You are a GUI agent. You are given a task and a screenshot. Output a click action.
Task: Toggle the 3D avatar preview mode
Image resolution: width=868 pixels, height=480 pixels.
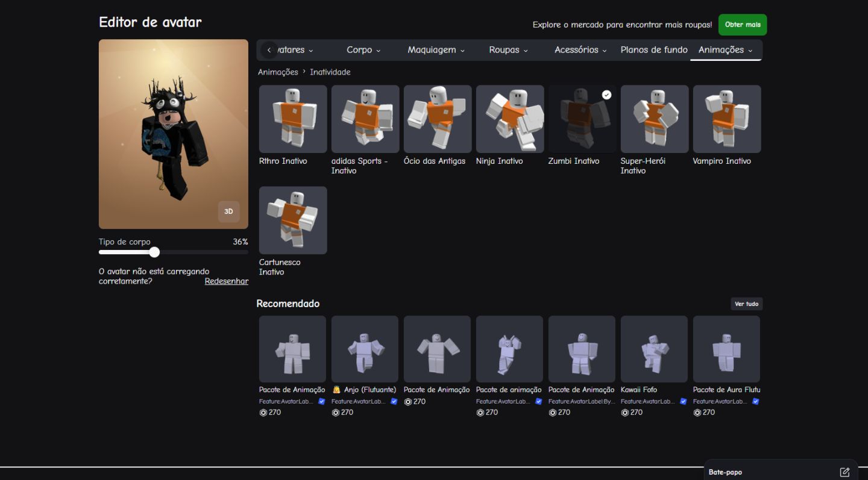[x=228, y=211]
